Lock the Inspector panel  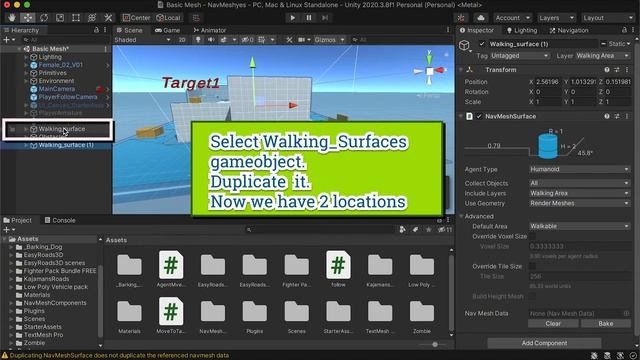tap(624, 30)
